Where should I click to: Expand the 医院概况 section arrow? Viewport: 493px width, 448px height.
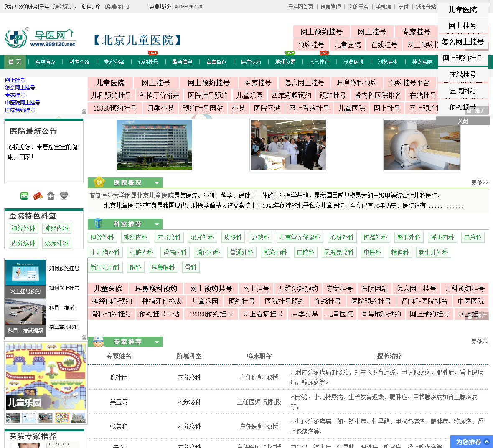[157, 183]
